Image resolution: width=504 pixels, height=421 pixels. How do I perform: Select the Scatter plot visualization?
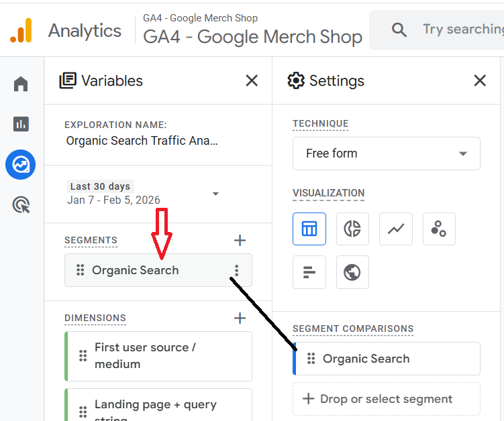pos(439,229)
